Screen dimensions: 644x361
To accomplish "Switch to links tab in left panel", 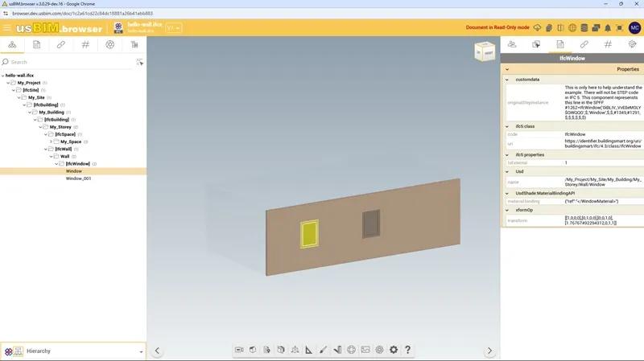I will (61, 45).
